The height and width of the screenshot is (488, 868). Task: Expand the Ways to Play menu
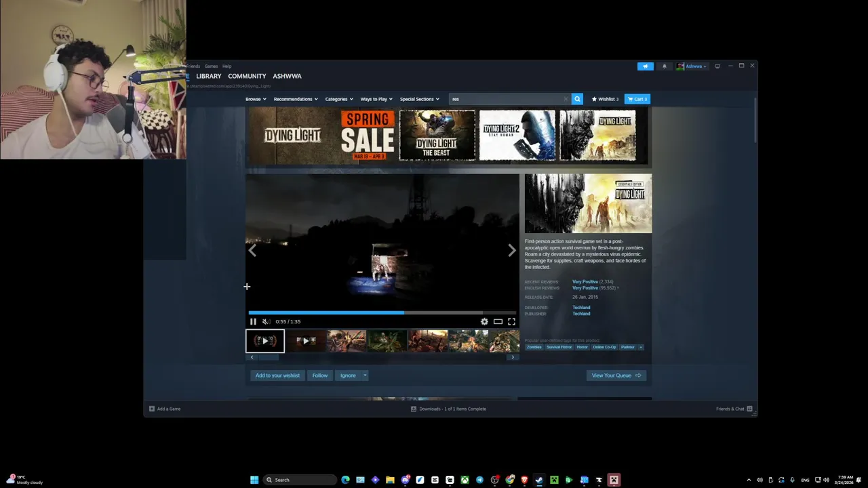coord(376,99)
